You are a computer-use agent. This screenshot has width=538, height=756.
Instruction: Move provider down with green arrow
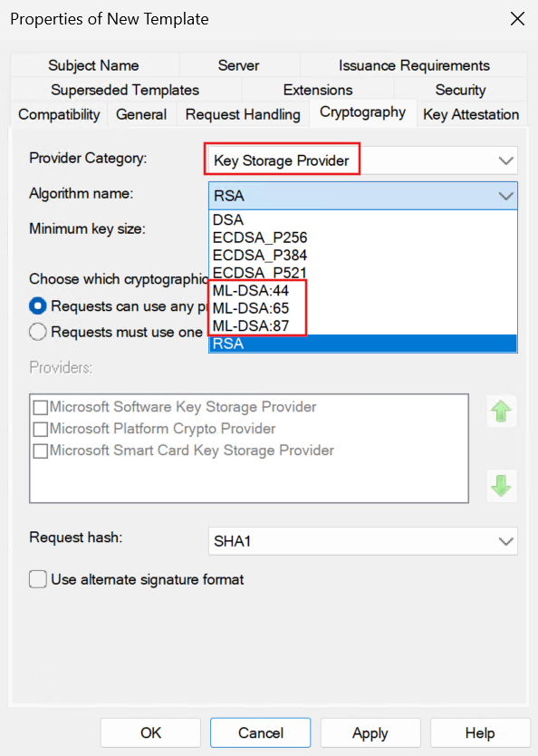(502, 486)
